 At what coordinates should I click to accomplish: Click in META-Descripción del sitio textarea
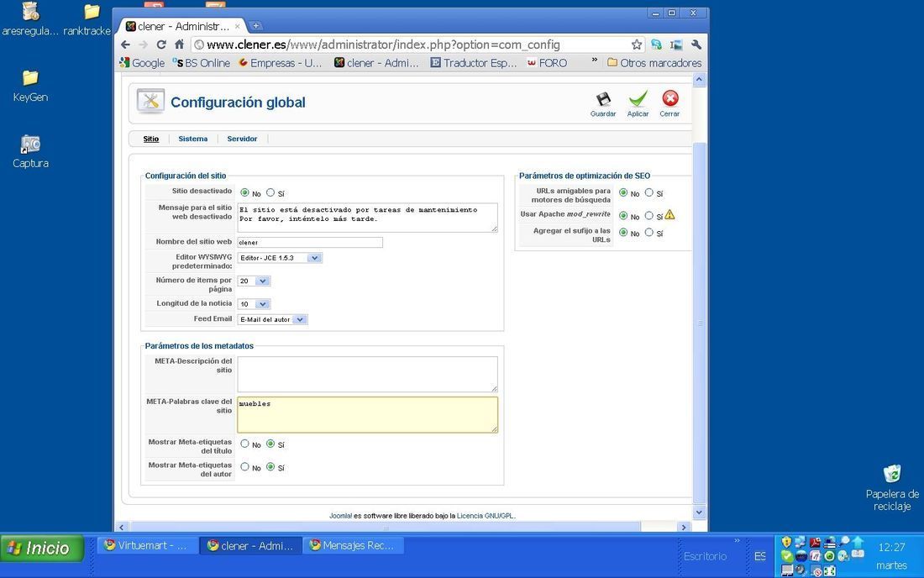tap(368, 374)
